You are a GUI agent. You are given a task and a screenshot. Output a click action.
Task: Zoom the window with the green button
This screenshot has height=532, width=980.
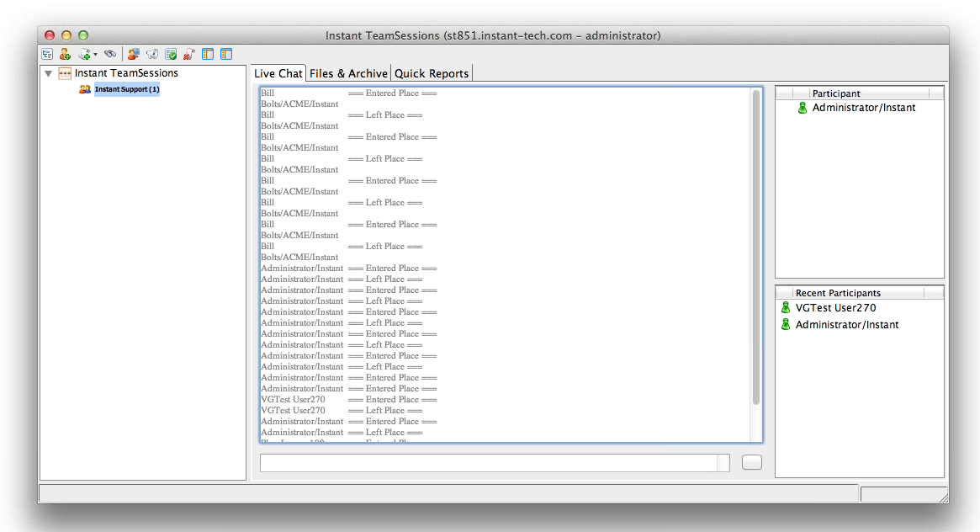tap(83, 35)
